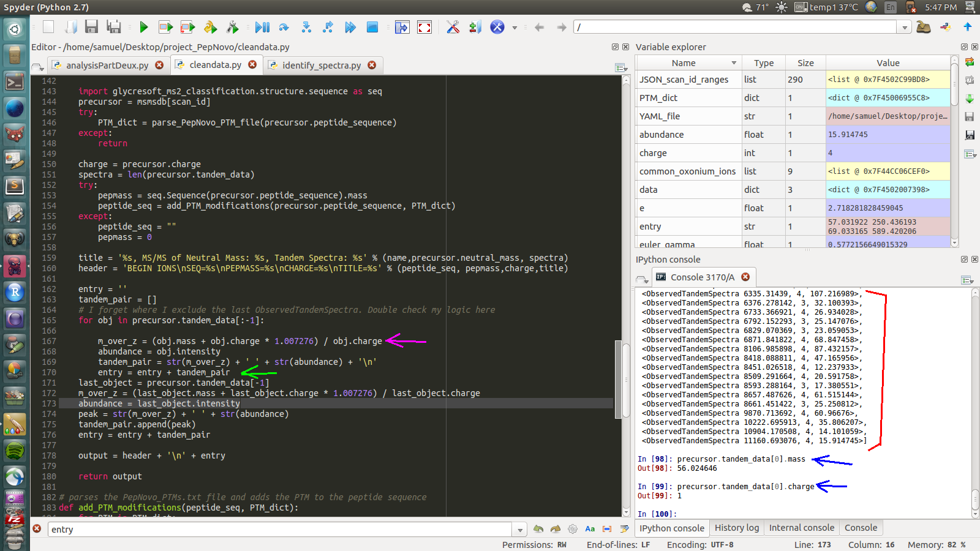Expand the working directory path dropdown

[x=904, y=27]
